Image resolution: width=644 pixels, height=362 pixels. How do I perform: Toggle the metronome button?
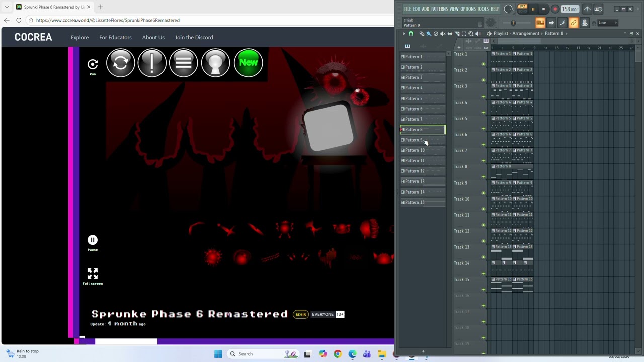587,9
